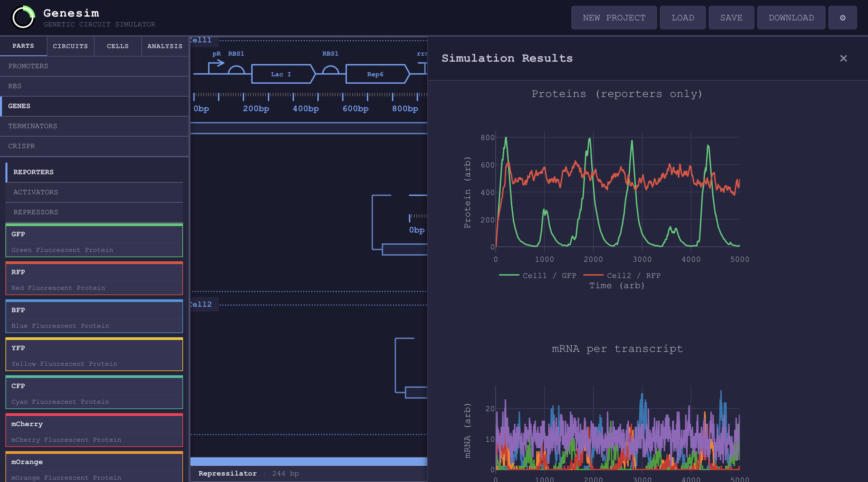Select the Rep6 gene arrow

377,74
